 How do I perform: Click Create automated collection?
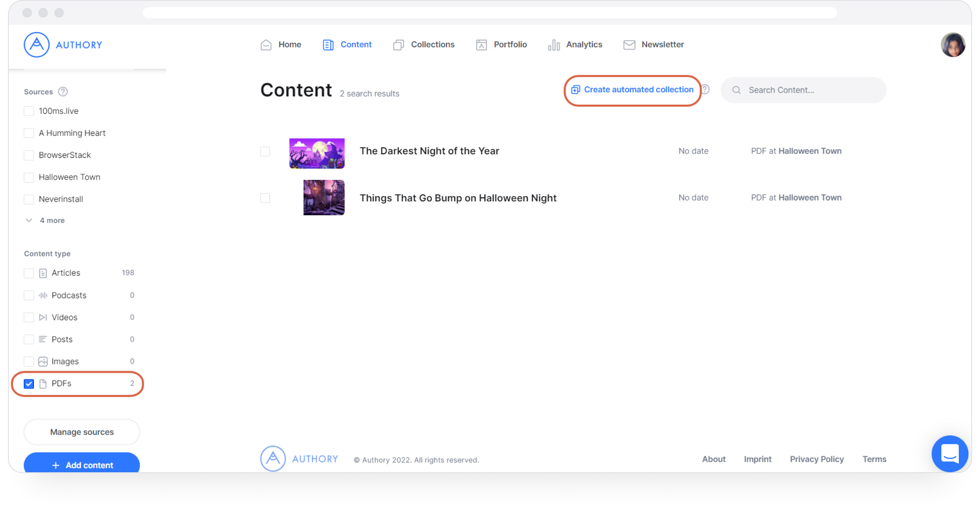633,90
